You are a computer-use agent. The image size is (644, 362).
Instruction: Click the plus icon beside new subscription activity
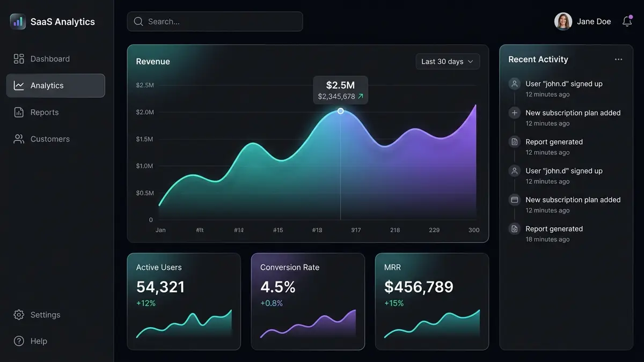click(514, 113)
